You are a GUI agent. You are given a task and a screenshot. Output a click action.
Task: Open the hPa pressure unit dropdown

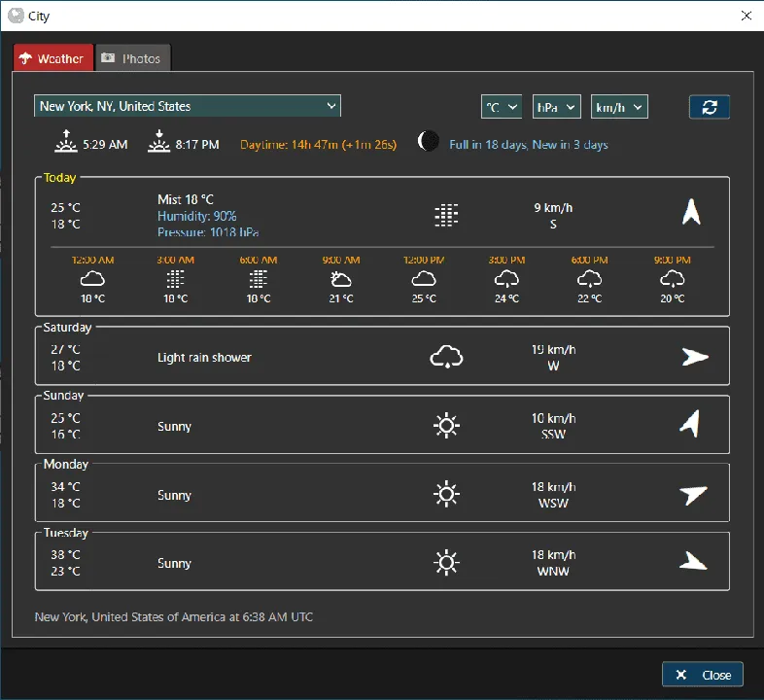click(556, 107)
